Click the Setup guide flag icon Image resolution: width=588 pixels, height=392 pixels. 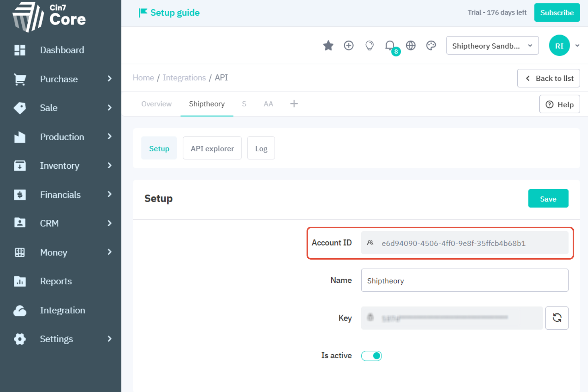click(x=143, y=13)
